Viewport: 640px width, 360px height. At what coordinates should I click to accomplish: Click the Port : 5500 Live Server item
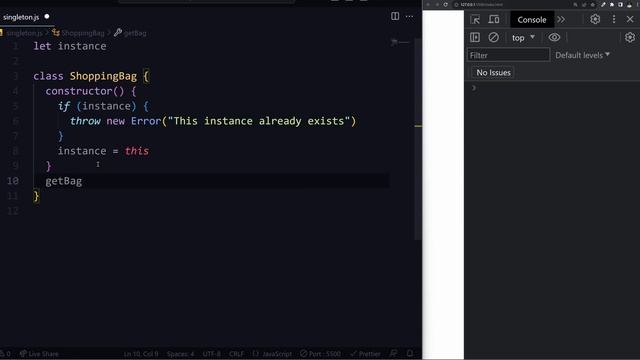click(x=320, y=354)
